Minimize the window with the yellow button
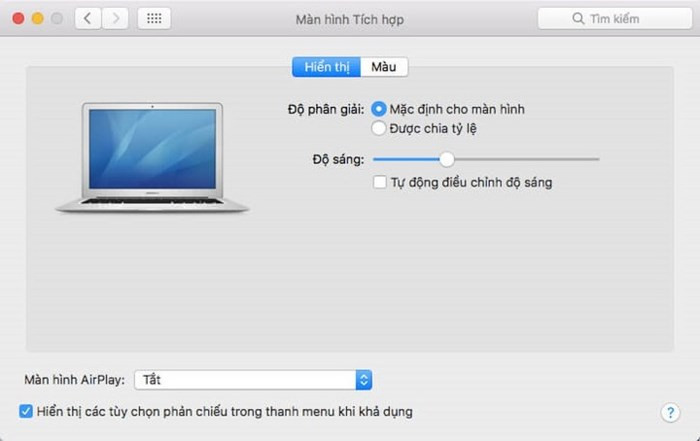The height and width of the screenshot is (441, 700). (37, 19)
